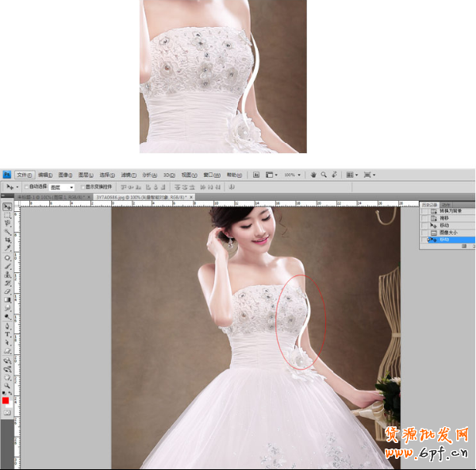
Task: Select the Move tool in the toolbox
Action: pyautogui.click(x=7, y=208)
